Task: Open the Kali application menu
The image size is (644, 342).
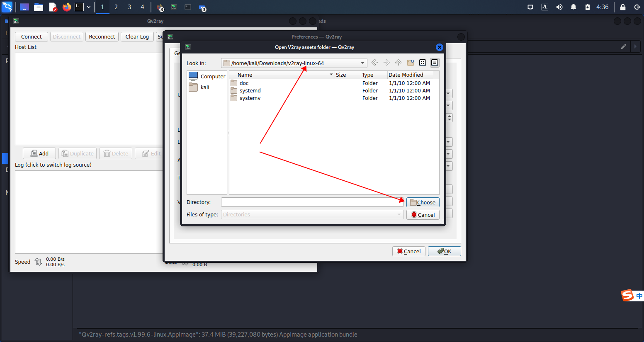Action: tap(7, 7)
